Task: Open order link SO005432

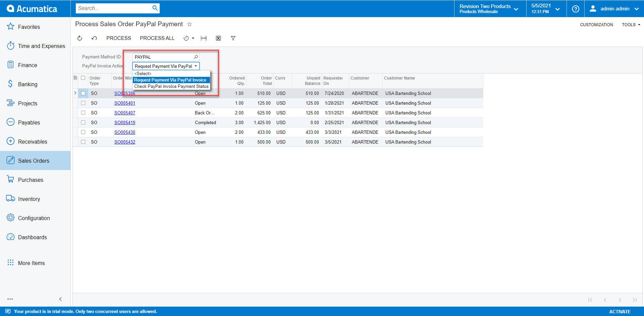Action: coord(125,142)
